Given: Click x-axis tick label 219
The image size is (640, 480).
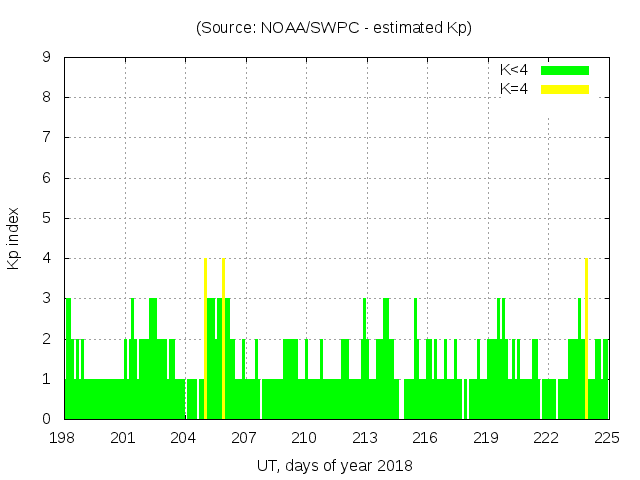Looking at the screenshot, I should click(x=486, y=438).
